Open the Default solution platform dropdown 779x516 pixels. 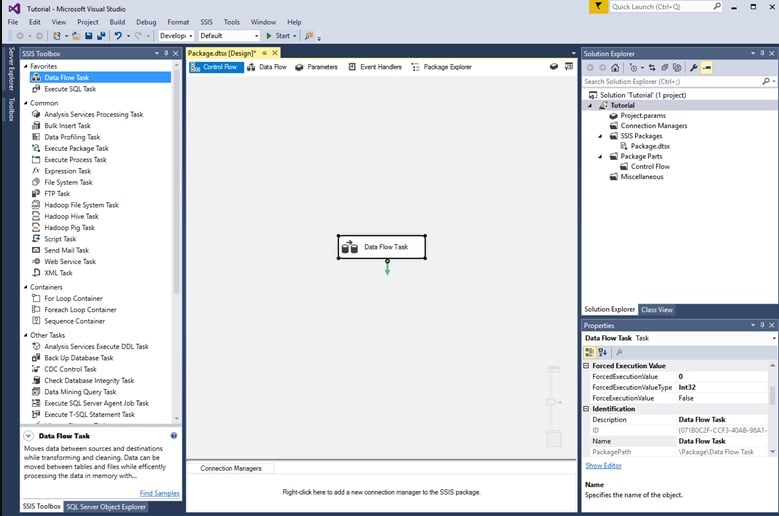point(229,36)
